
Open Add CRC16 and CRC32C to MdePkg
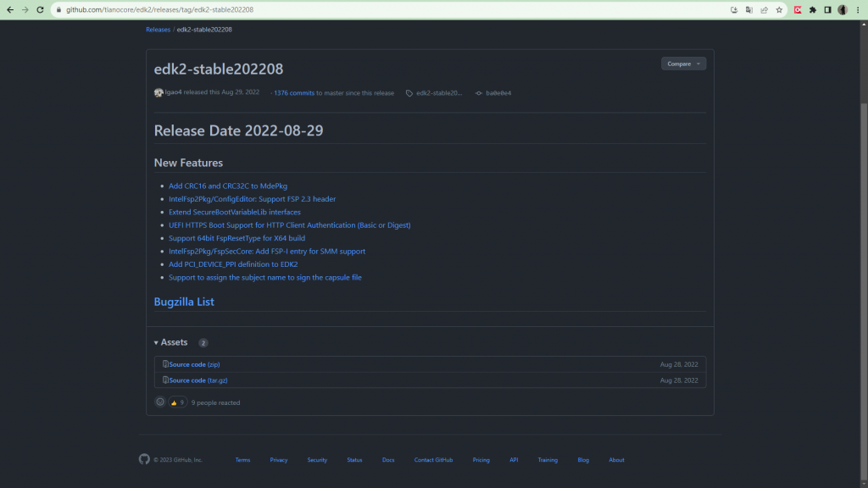(x=228, y=186)
